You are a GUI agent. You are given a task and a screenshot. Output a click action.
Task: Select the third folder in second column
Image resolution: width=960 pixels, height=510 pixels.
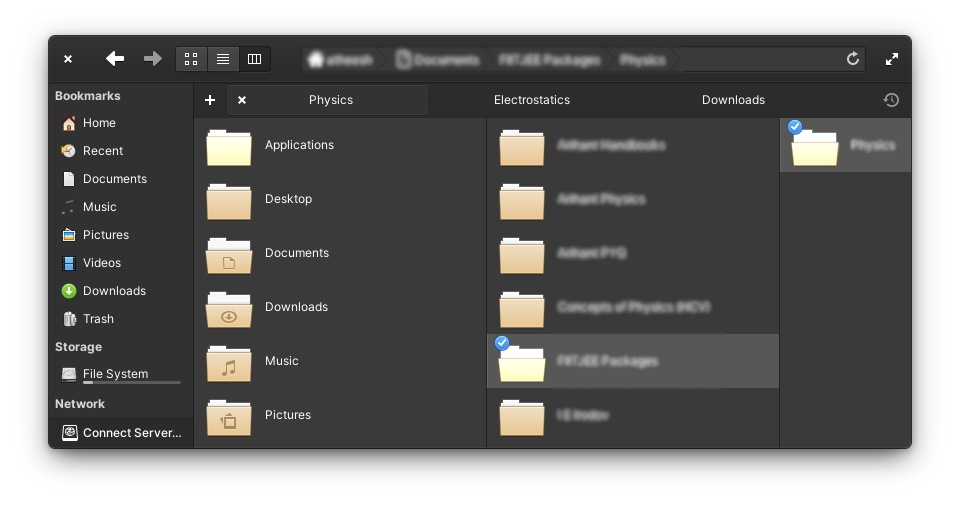pyautogui.click(x=632, y=253)
